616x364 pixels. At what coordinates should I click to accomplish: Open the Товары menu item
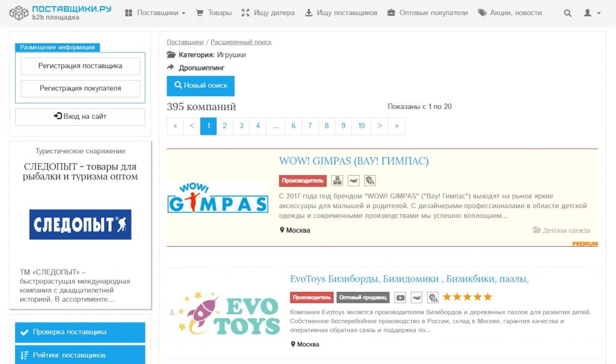tap(214, 13)
